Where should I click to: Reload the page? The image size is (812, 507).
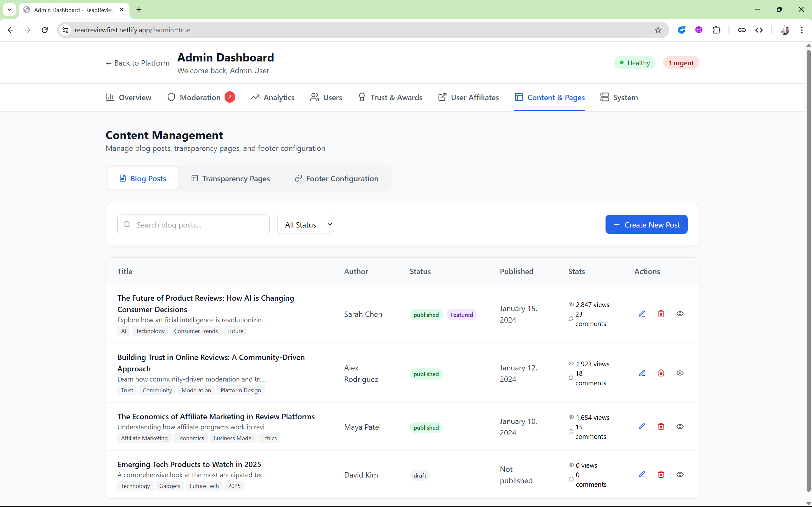point(45,30)
